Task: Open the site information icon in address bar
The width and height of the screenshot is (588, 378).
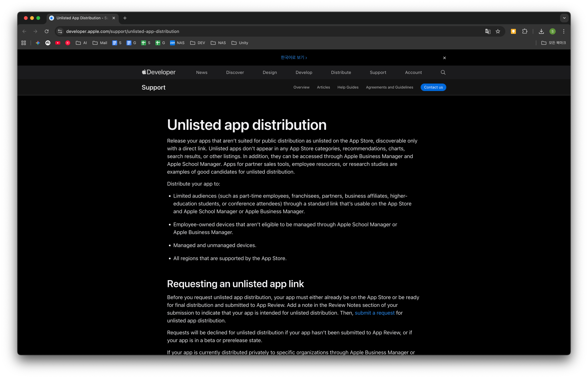Action: coord(60,31)
